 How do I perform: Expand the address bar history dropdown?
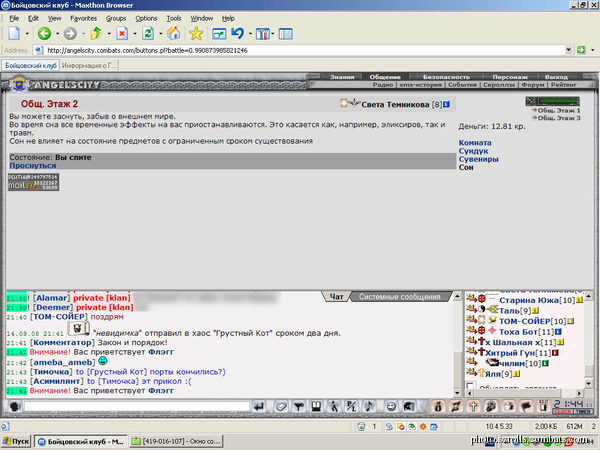568,50
